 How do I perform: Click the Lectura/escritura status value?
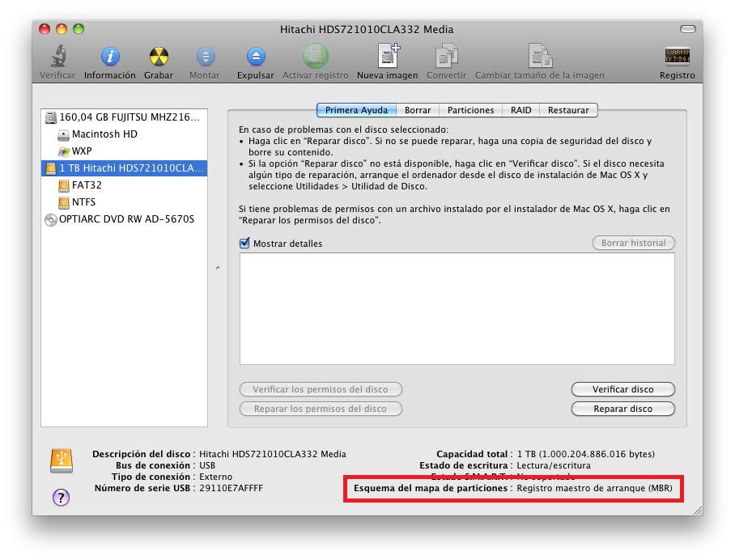tap(554, 465)
